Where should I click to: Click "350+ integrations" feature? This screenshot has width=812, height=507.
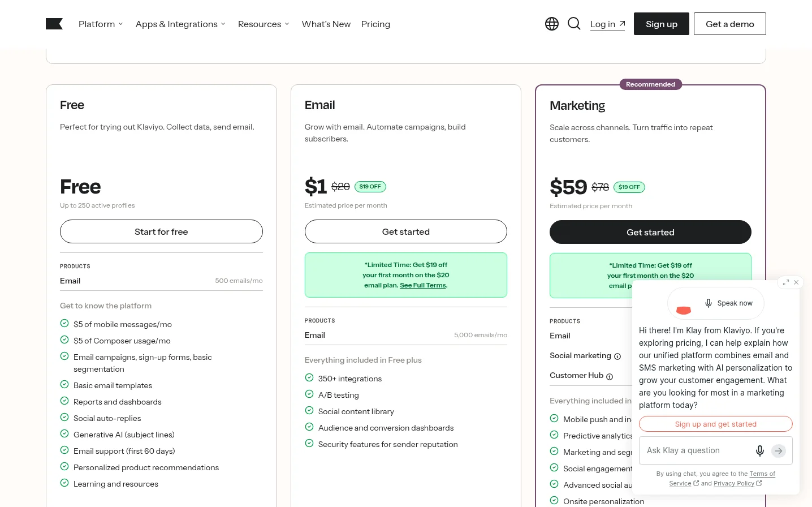coord(350,379)
